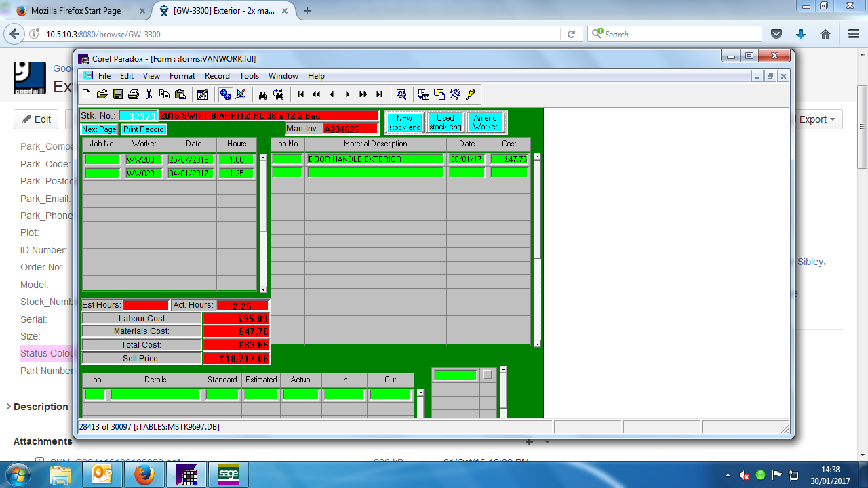The image size is (868, 488).
Task: Click the Man Inv field A234625
Action: (x=351, y=129)
